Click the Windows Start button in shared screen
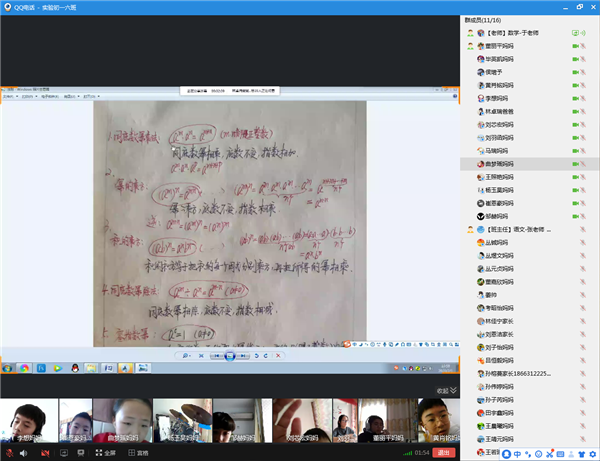600x461 pixels. pyautogui.click(x=7, y=369)
